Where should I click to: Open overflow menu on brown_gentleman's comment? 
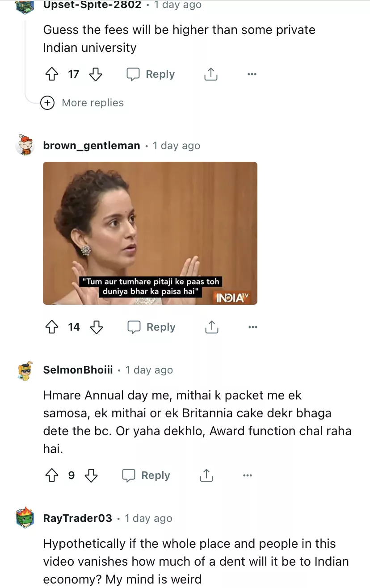point(253,327)
